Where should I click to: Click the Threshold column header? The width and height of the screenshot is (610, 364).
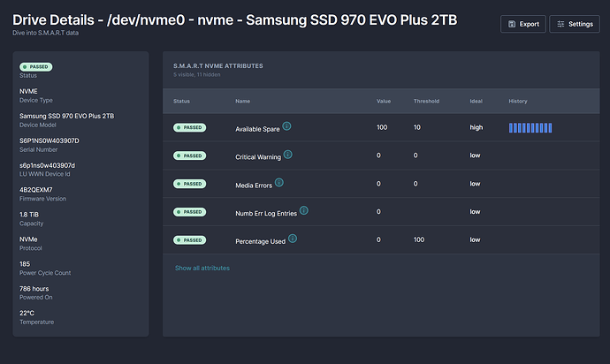426,101
